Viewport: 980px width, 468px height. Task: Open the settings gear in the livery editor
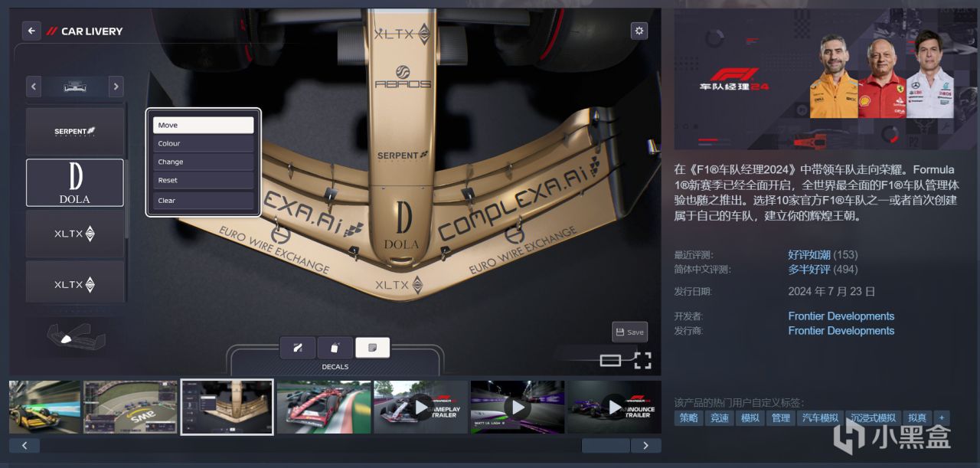(639, 31)
